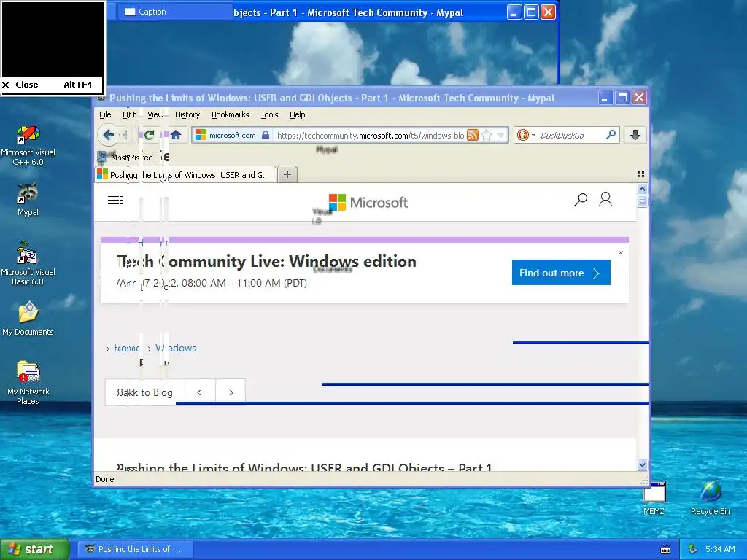The width and height of the screenshot is (747, 560).
Task: Click the on-screen keyboard tray icon
Action: [665, 550]
